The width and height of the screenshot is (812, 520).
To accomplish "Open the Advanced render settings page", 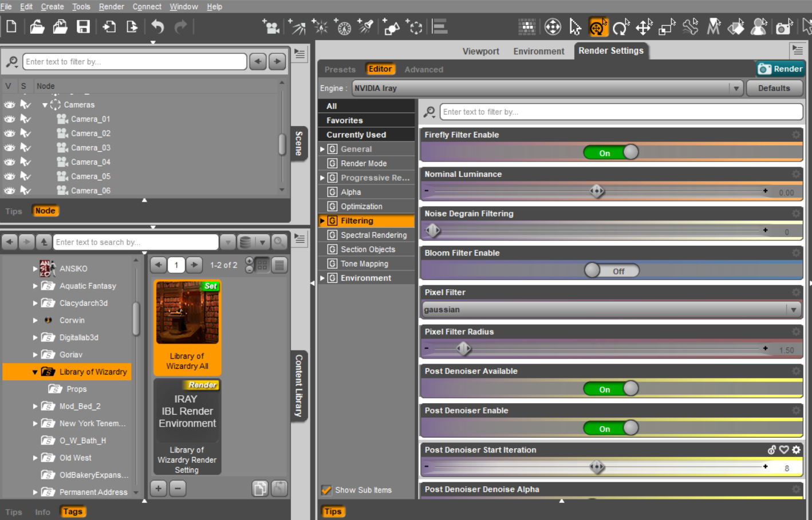I will 424,69.
